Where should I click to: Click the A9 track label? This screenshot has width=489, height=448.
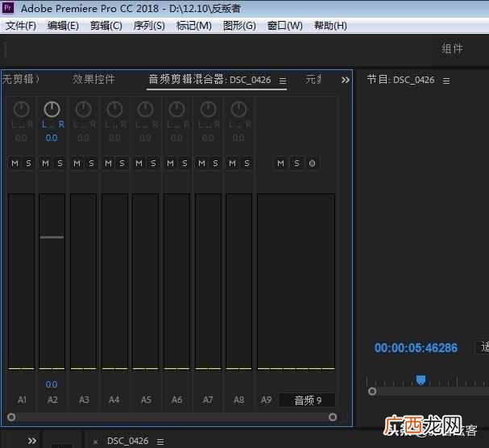click(266, 400)
